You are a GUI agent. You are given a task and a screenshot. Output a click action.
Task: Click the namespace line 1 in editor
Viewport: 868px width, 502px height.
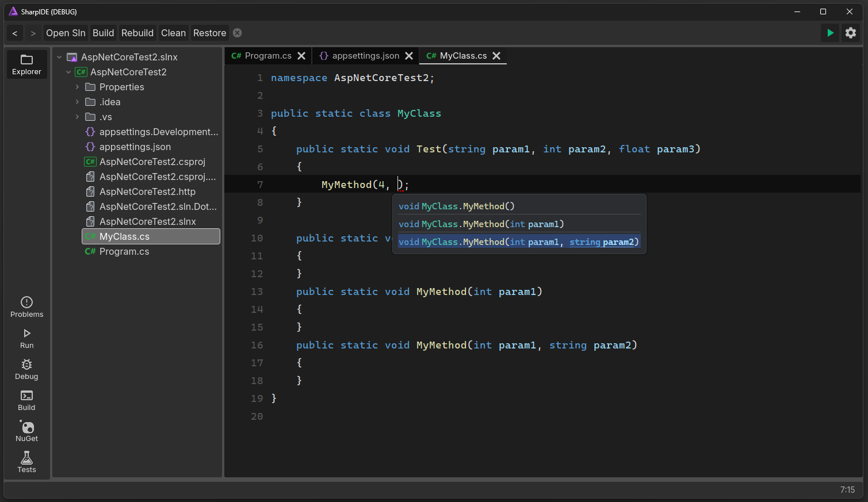tap(353, 78)
